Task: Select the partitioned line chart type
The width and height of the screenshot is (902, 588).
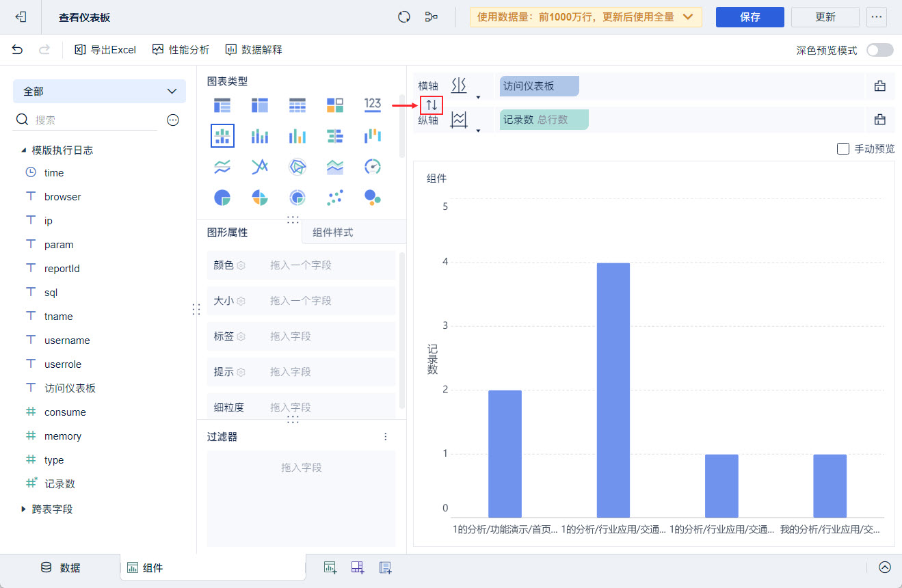Action: coord(222,167)
